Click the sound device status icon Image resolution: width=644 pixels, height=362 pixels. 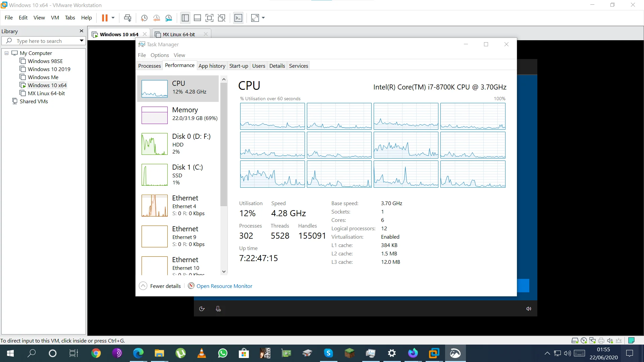[610, 341]
